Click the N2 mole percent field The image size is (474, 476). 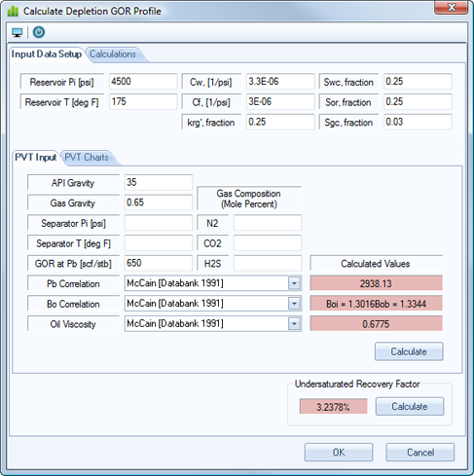(x=268, y=223)
